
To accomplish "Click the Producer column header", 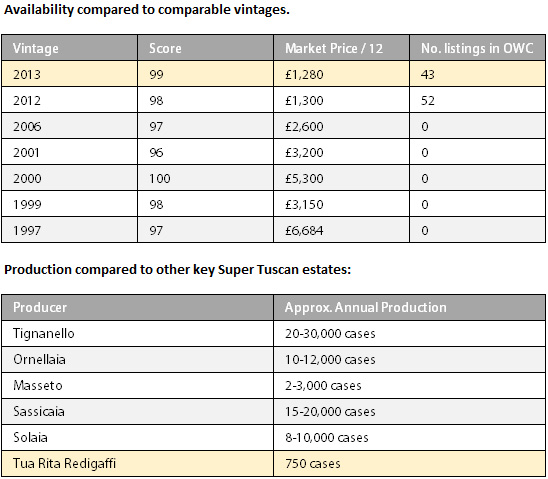I will coord(137,307).
